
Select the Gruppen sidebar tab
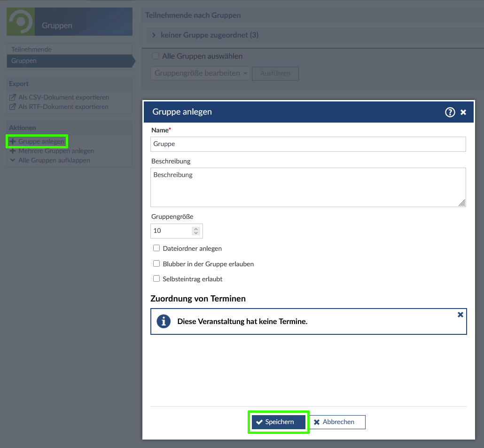click(24, 61)
